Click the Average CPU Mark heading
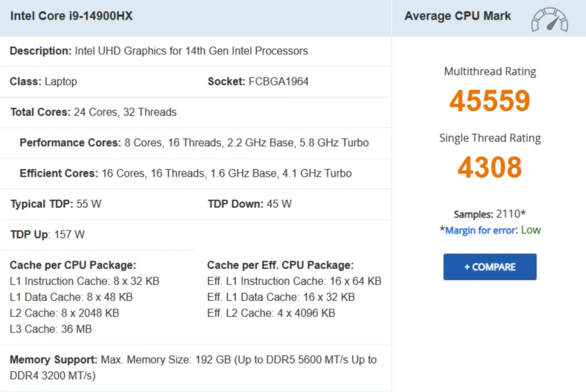 coord(457,16)
